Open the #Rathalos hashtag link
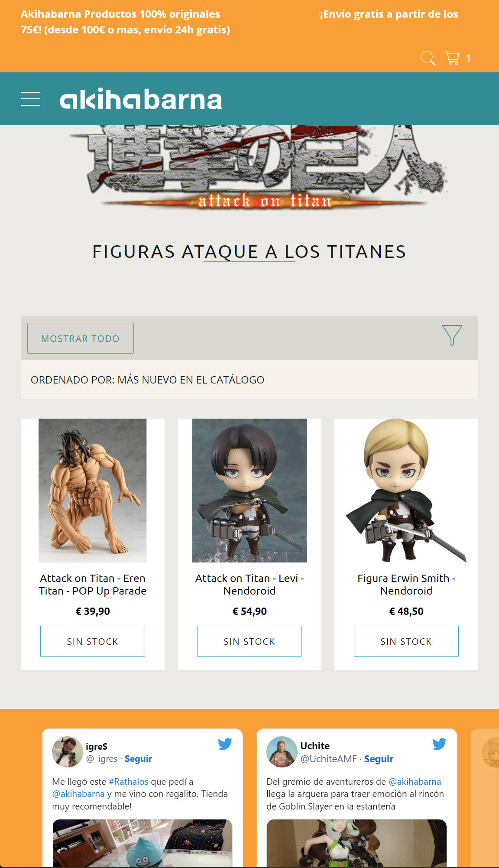This screenshot has width=499, height=868. 128,782
